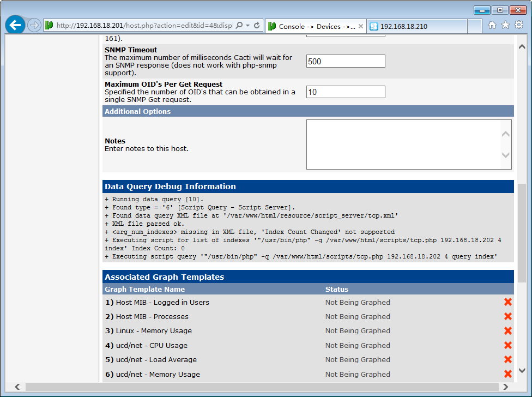Click the Status column header
Image resolution: width=532 pixels, height=397 pixels.
coord(337,290)
